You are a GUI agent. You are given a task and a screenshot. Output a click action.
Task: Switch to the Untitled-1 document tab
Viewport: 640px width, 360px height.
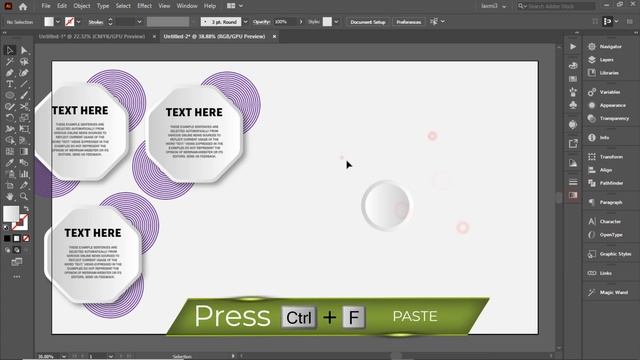coord(92,36)
